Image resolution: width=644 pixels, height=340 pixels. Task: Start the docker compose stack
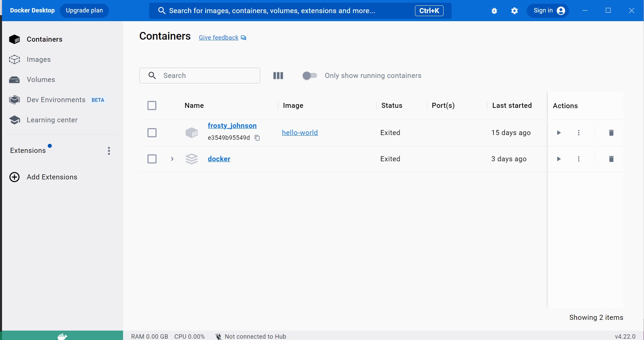[x=559, y=159]
